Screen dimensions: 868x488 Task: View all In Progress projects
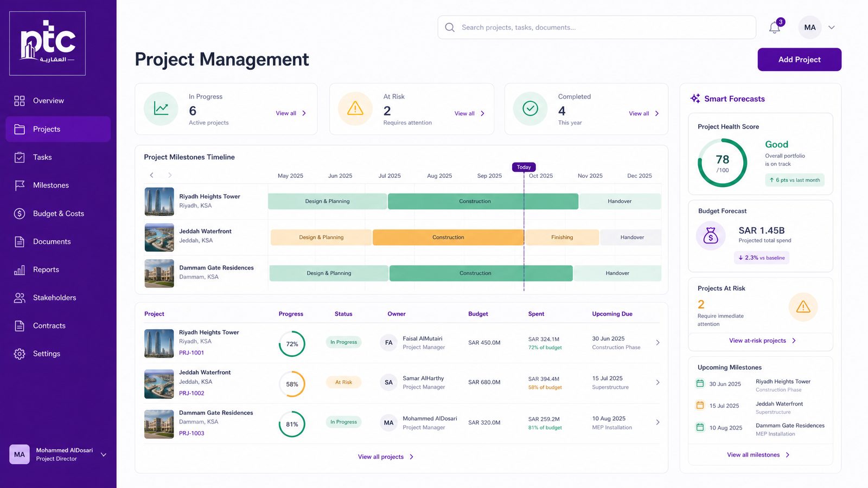coord(291,113)
